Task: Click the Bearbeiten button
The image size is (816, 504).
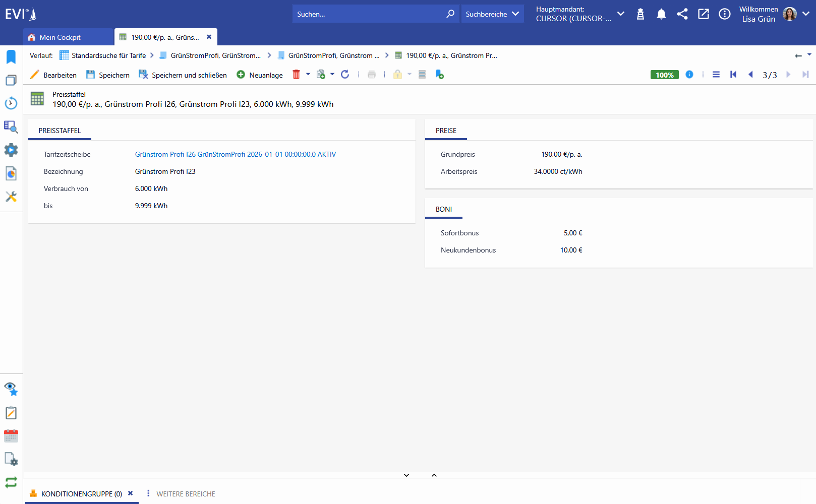Action: (53, 75)
